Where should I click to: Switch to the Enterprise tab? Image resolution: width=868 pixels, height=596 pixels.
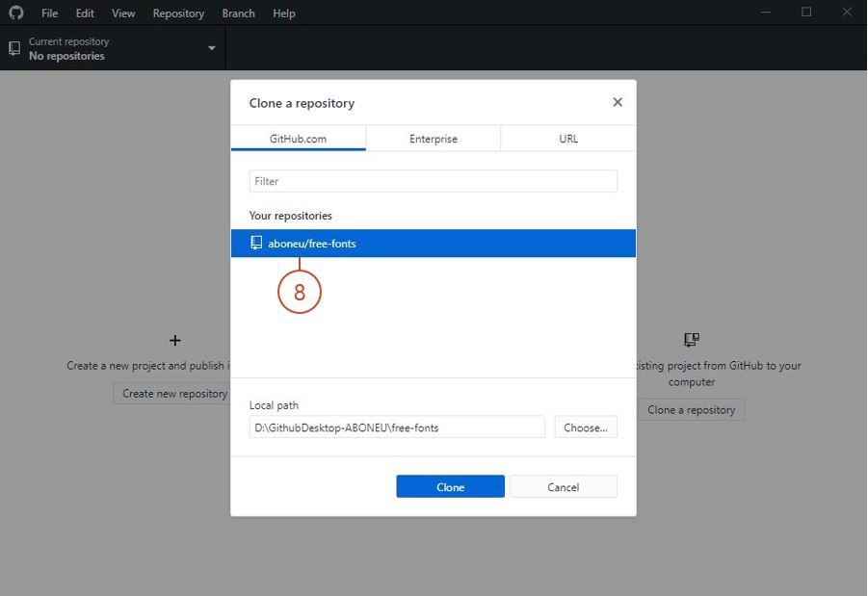[434, 139]
